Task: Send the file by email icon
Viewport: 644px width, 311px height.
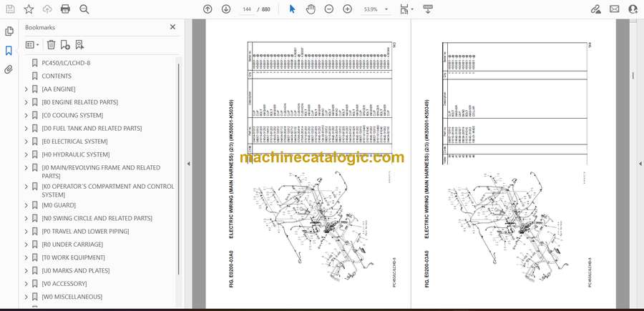Action: 615,9
